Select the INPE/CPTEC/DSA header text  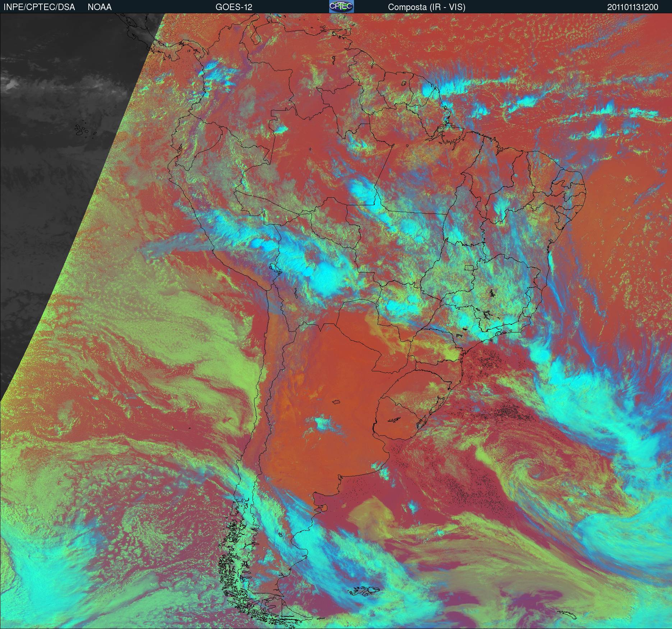[39, 7]
